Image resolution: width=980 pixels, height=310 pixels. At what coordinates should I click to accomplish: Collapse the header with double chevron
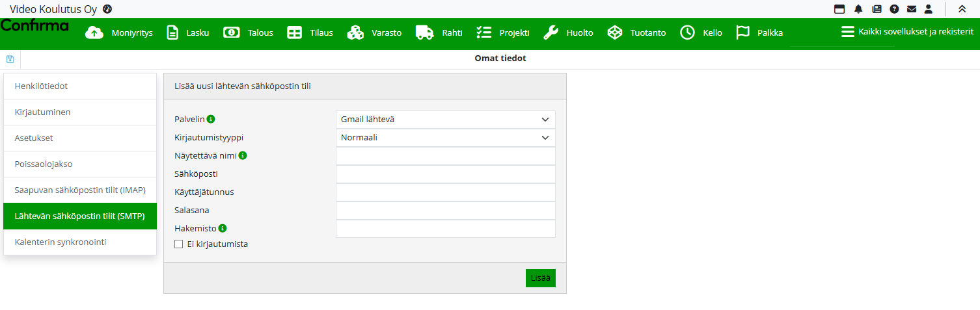point(962,9)
